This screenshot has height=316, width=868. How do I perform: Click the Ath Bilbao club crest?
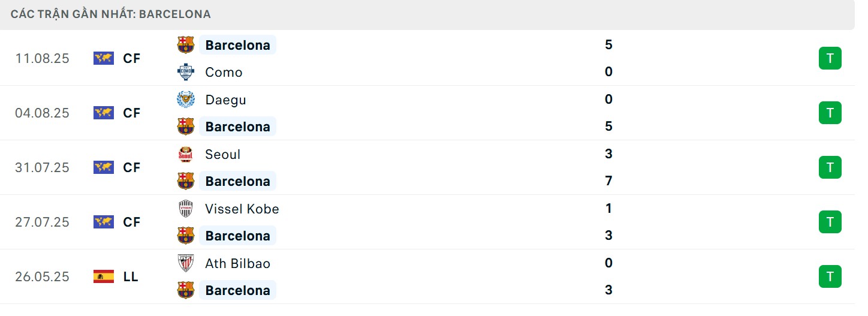[x=186, y=263]
